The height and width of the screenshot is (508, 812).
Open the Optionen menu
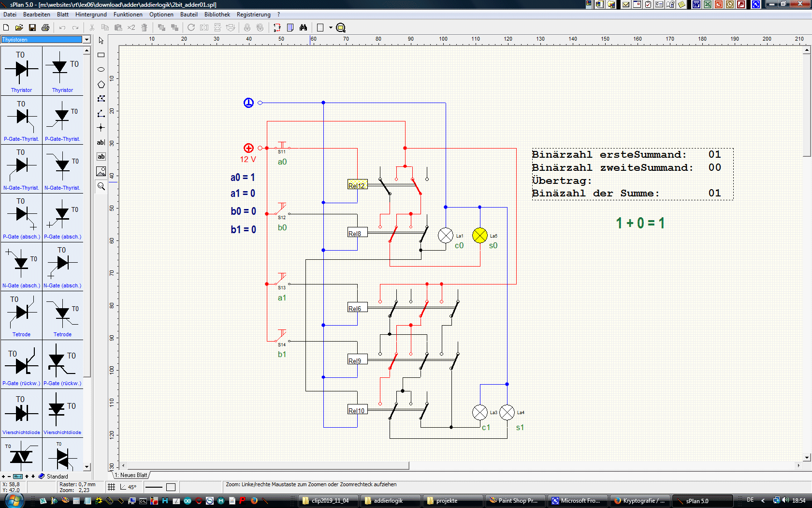pyautogui.click(x=161, y=15)
